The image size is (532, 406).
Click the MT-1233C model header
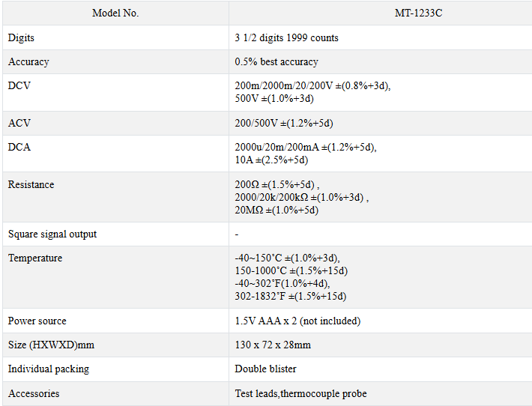[380, 13]
